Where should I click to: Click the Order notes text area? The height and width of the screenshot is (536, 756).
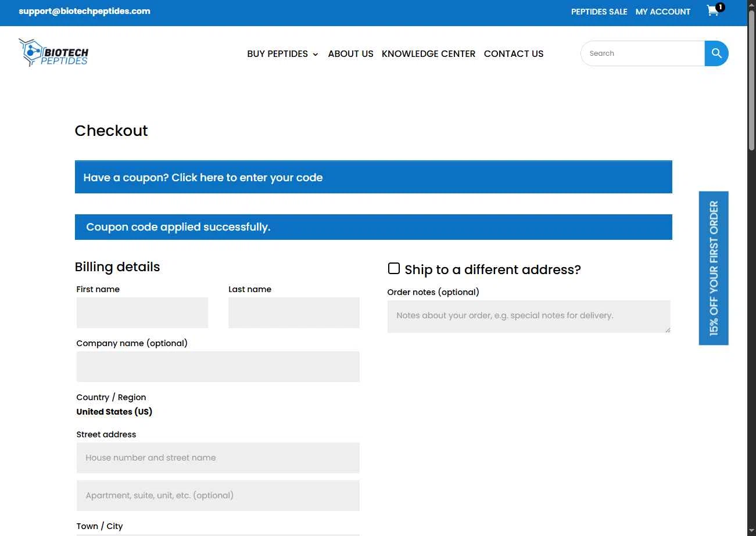click(x=529, y=316)
